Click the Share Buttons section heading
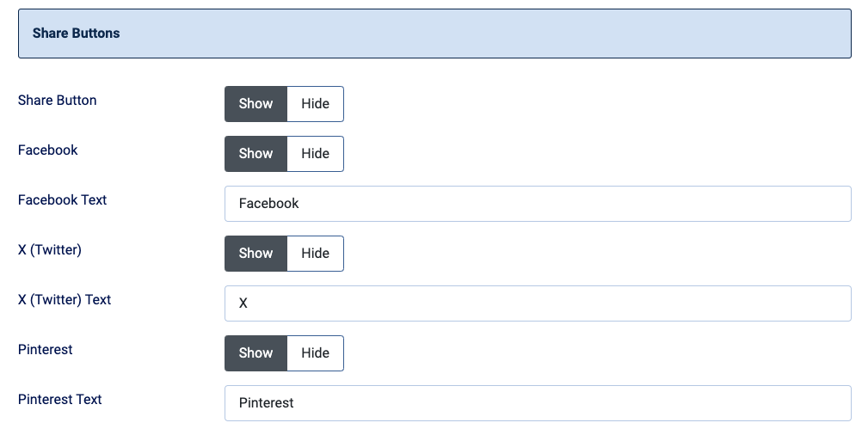The height and width of the screenshot is (435, 868). click(x=76, y=34)
